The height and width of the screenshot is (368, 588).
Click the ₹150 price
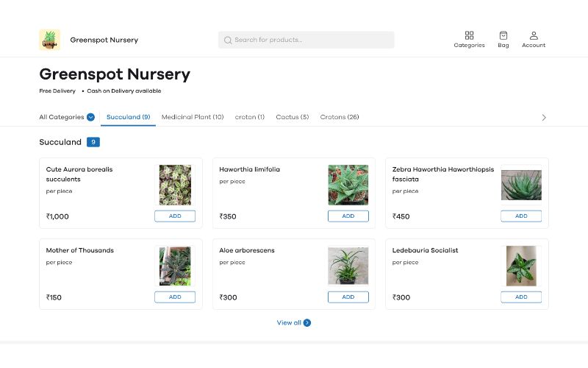click(x=54, y=297)
